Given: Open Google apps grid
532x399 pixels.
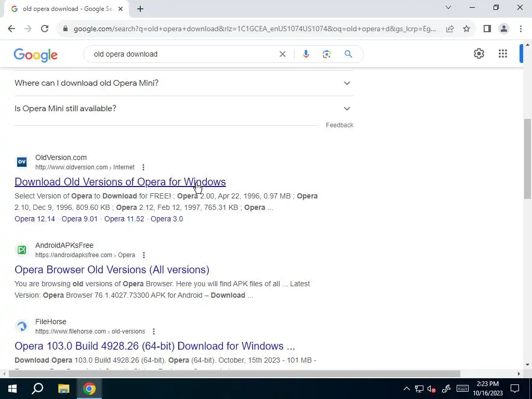Looking at the screenshot, I should click(503, 54).
